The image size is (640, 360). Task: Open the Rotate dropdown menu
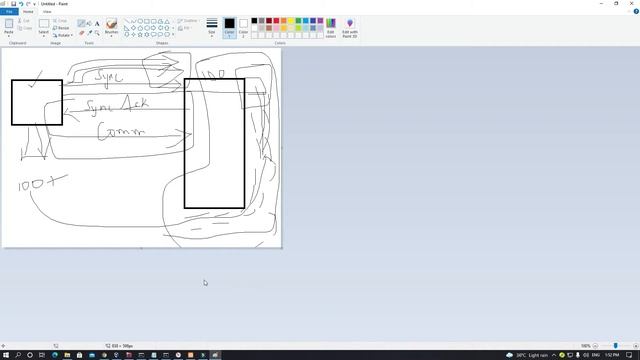point(63,35)
